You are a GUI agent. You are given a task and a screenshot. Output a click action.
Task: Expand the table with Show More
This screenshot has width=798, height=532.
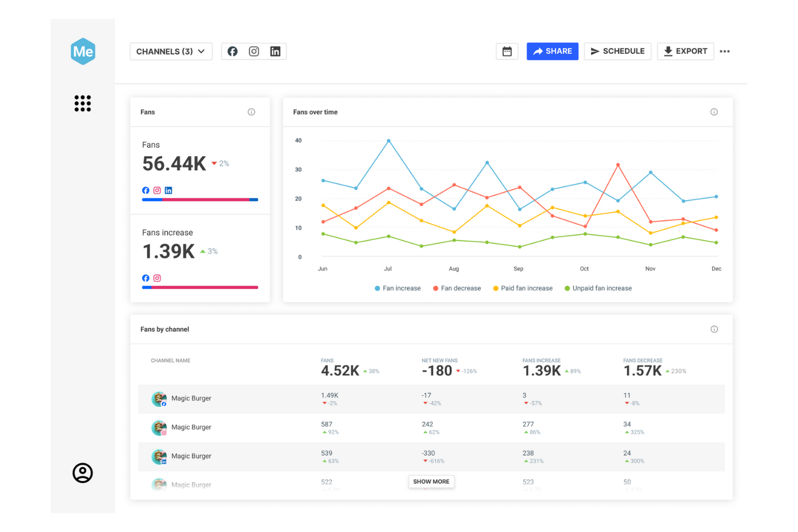[x=431, y=481]
